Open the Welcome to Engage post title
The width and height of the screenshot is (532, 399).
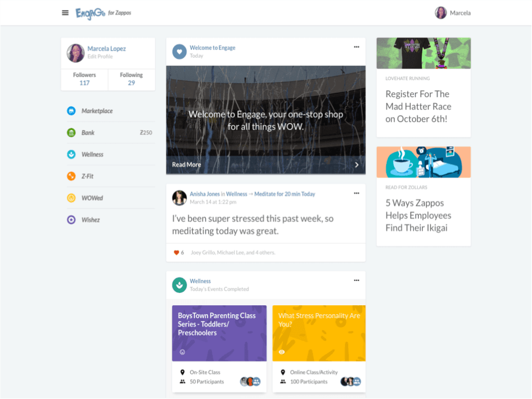click(x=213, y=48)
